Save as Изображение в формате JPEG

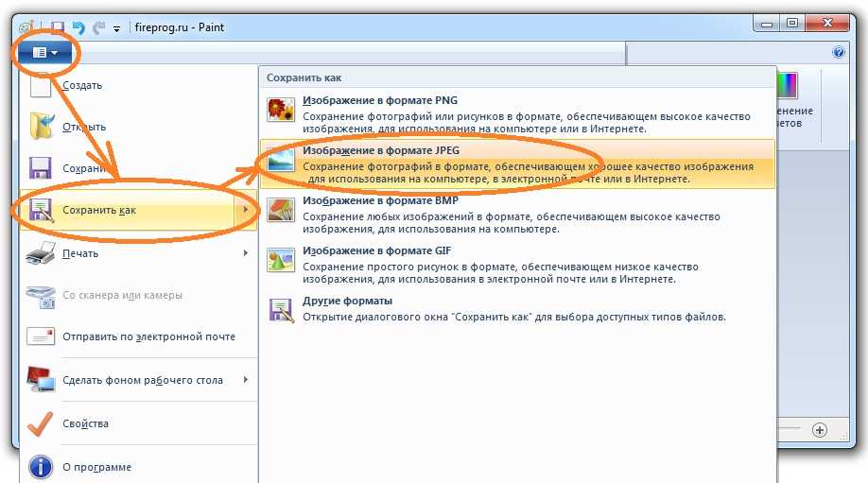pos(517,164)
